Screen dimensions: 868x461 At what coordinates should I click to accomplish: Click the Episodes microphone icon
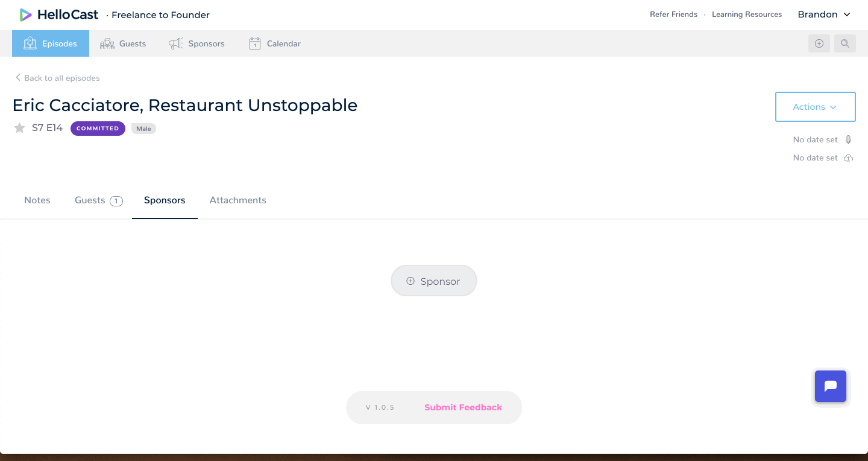tap(30, 43)
